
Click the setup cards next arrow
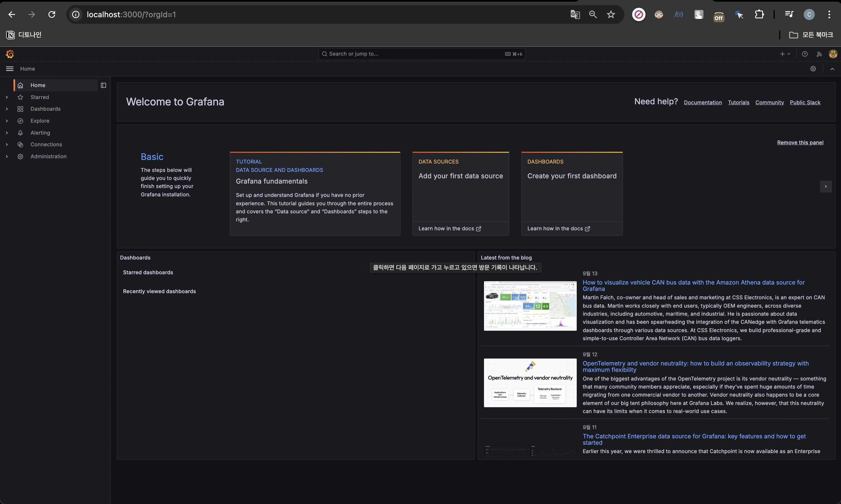826,186
